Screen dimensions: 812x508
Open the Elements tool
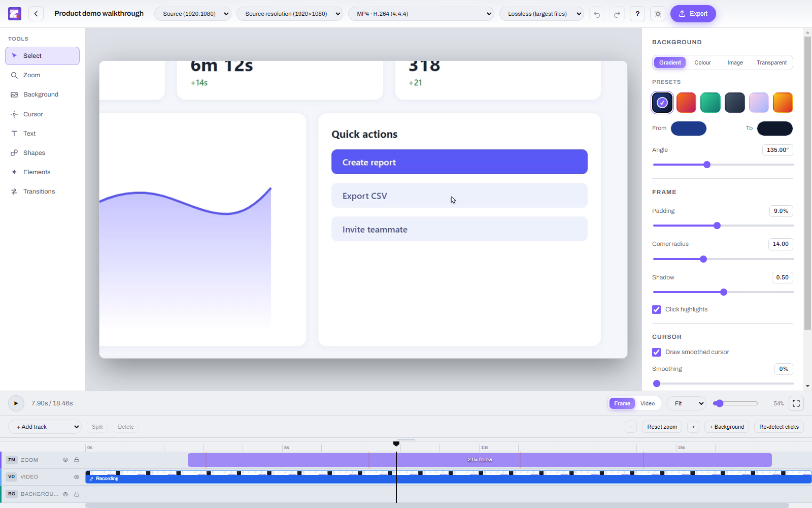[42, 172]
